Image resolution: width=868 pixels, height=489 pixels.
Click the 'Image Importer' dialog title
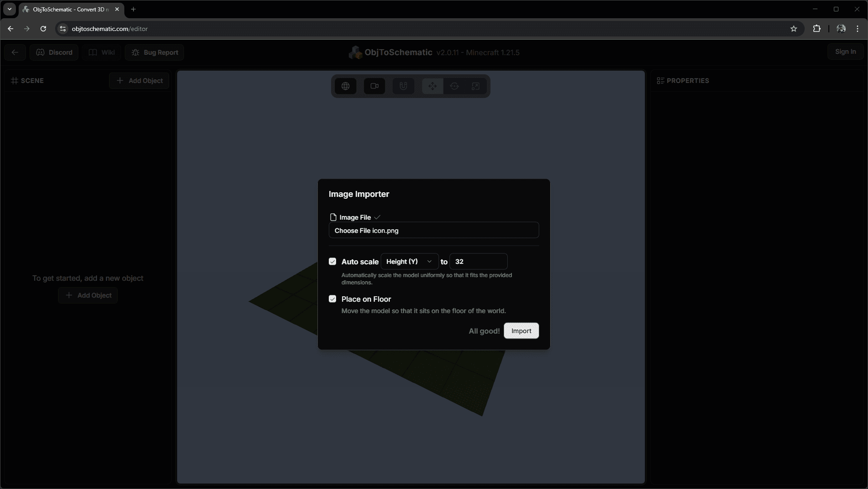point(359,194)
